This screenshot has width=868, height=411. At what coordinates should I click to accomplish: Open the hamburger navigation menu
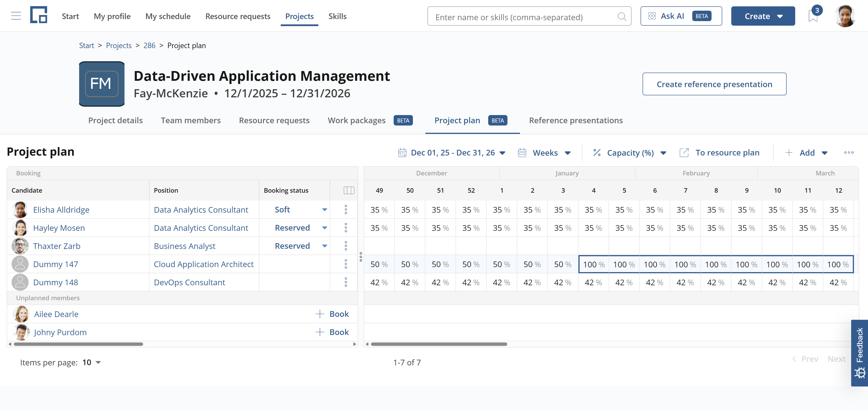coord(16,16)
